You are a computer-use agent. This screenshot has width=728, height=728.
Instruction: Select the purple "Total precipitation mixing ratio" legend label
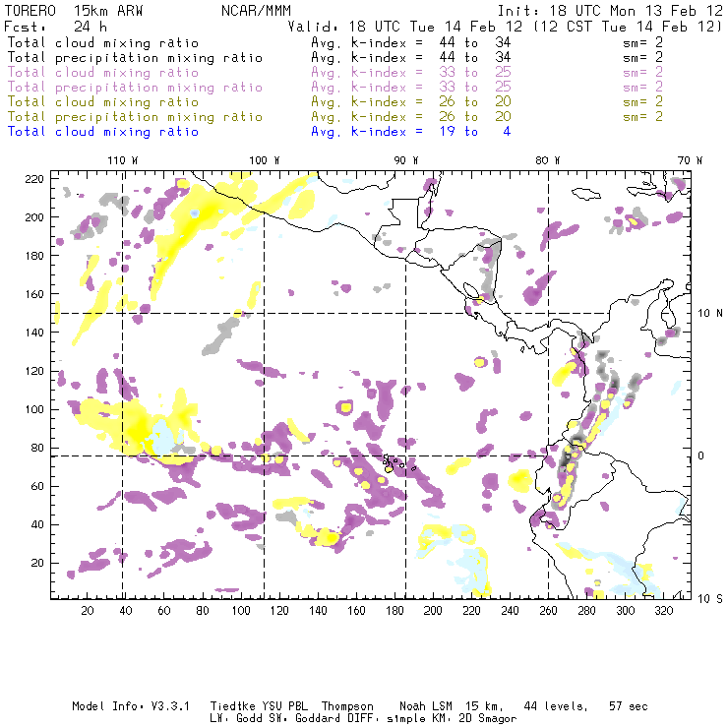135,88
